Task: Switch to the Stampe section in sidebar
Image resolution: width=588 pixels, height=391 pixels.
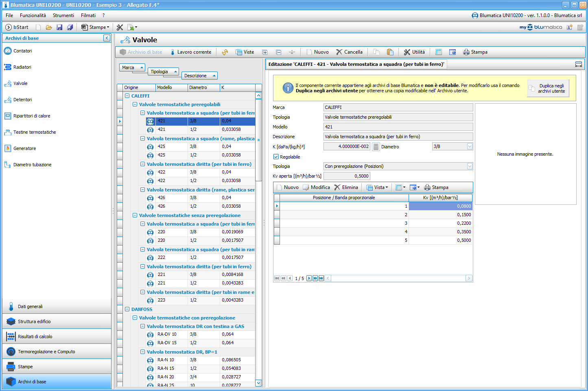Action: 57,367
